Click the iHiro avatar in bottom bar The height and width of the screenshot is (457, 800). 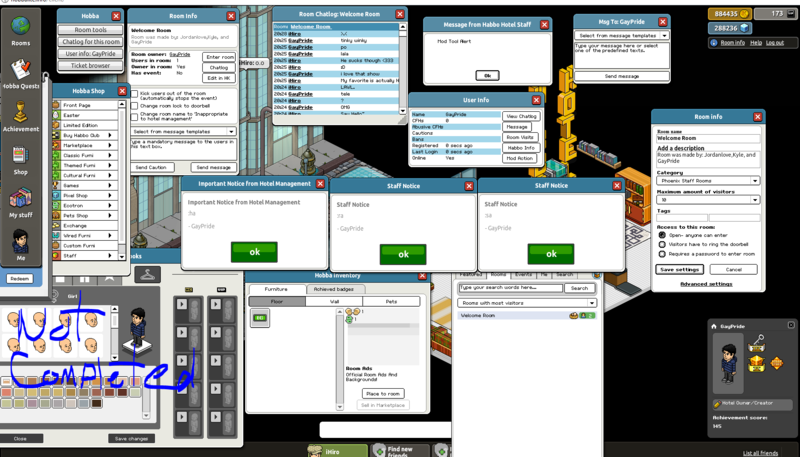(315, 451)
